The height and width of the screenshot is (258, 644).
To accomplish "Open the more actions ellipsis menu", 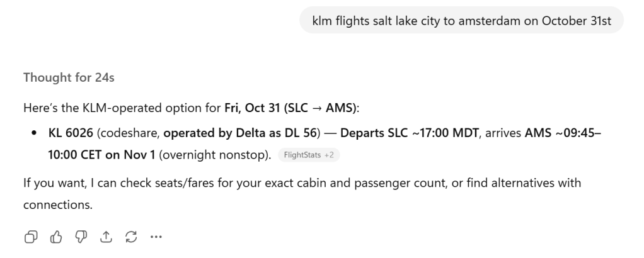I will click(x=156, y=237).
